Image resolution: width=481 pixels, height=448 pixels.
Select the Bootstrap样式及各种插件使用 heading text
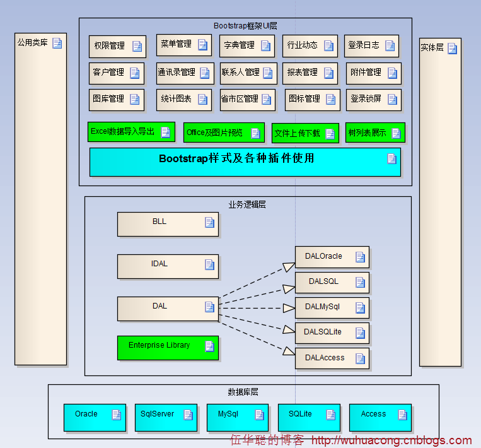[x=236, y=158]
